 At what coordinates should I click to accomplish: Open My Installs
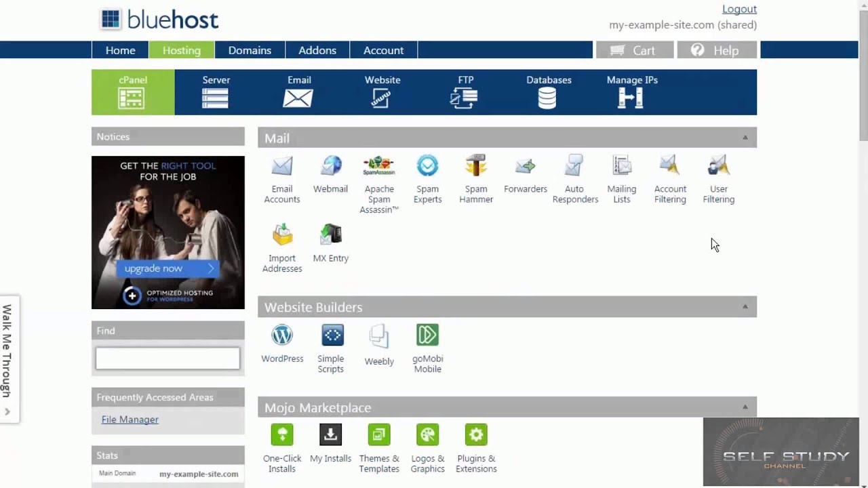[x=330, y=444]
